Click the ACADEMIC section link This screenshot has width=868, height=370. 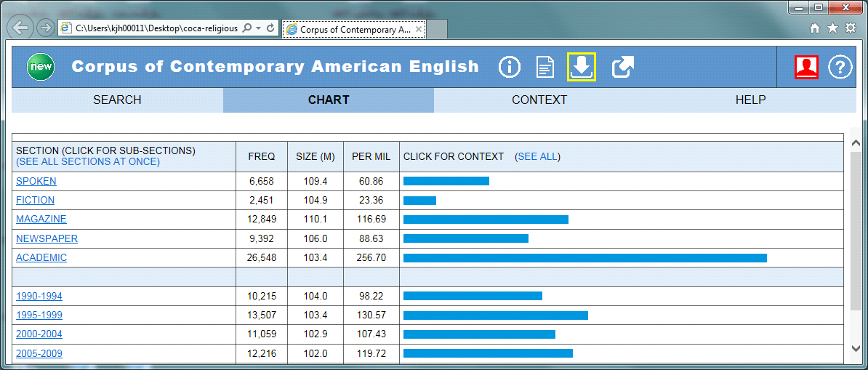coord(41,258)
